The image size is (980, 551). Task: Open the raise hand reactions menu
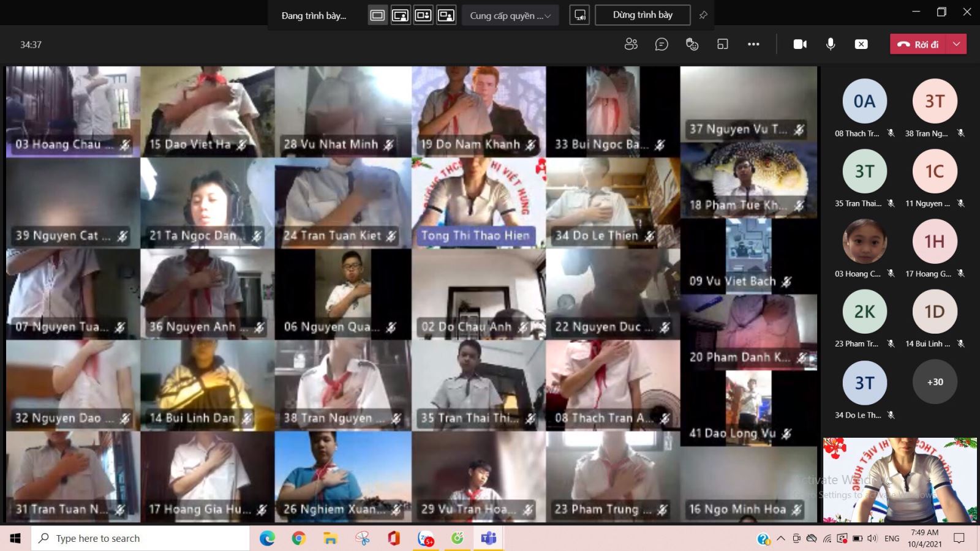coord(692,44)
